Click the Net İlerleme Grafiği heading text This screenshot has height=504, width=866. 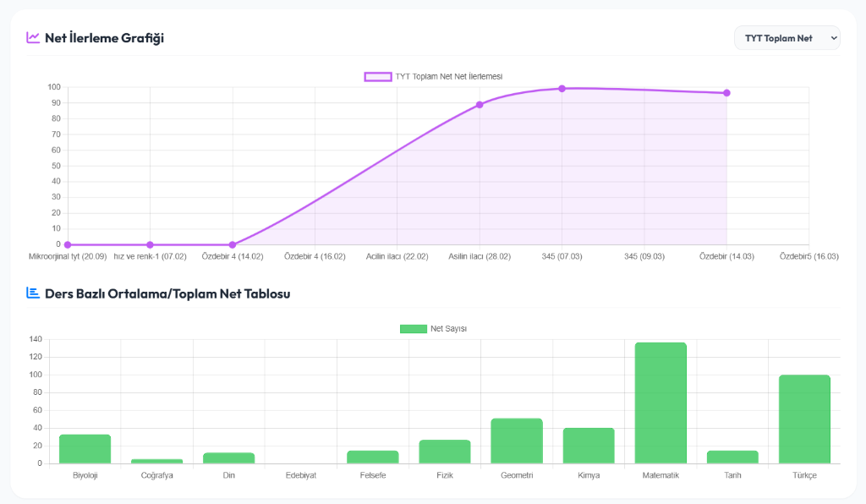(104, 37)
